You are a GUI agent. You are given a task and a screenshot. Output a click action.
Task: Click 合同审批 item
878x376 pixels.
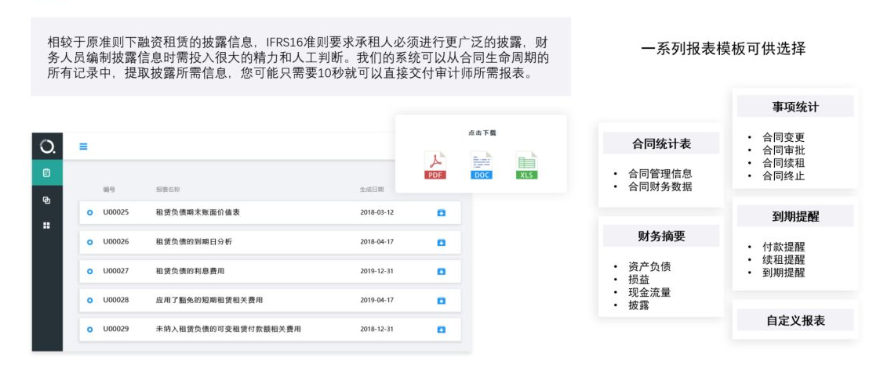[783, 150]
